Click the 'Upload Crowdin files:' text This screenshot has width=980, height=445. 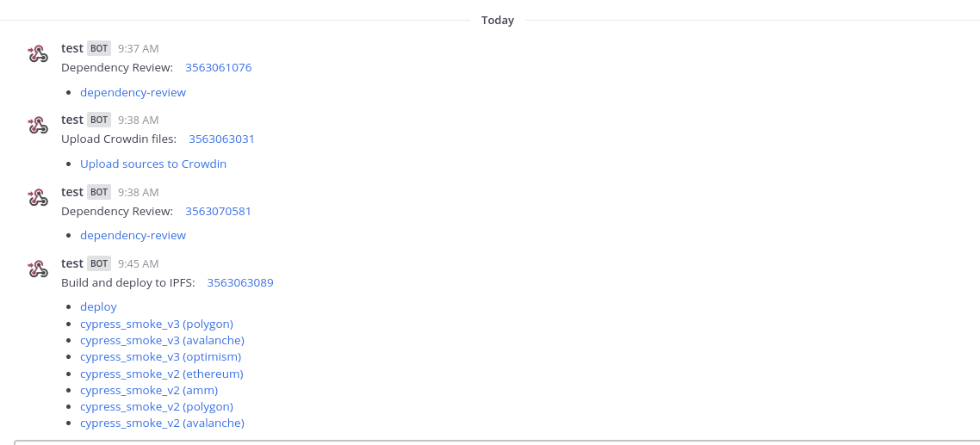click(119, 139)
